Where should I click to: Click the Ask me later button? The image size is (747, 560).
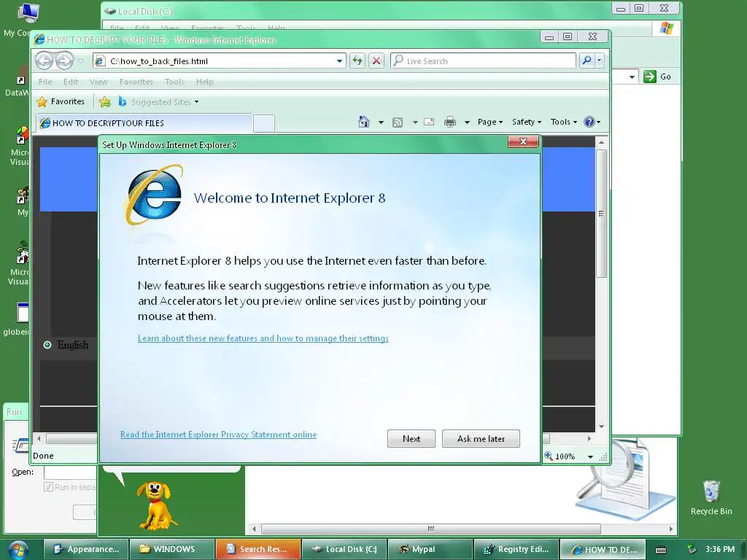point(481,438)
